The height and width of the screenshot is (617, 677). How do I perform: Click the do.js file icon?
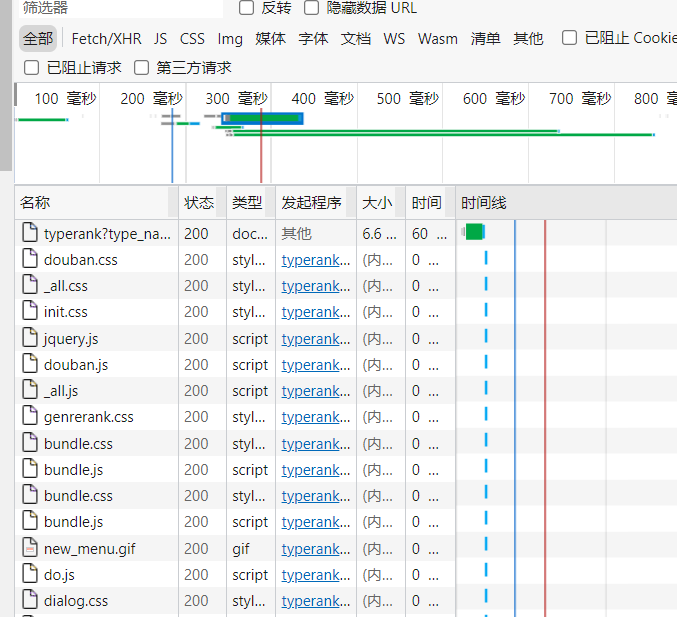click(30, 573)
